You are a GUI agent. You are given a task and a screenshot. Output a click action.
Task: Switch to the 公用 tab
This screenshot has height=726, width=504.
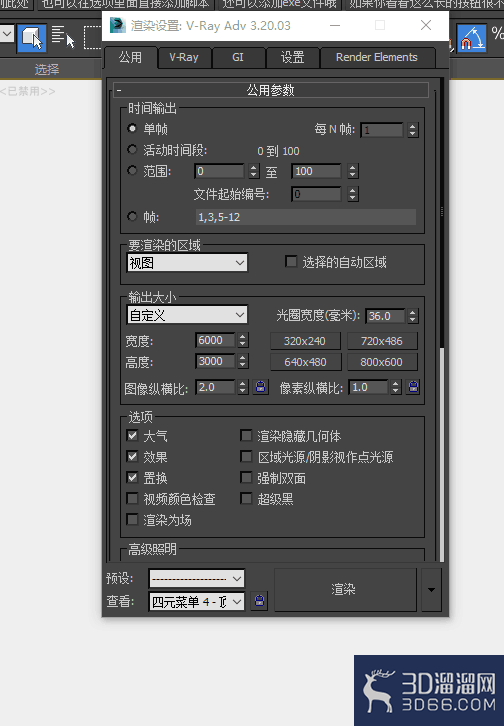click(x=130, y=57)
